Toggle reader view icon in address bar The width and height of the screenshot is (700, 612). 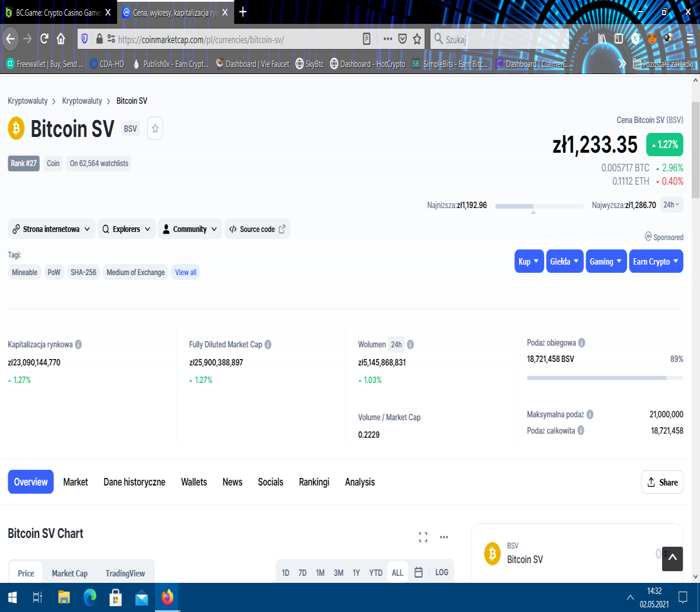pos(367,39)
